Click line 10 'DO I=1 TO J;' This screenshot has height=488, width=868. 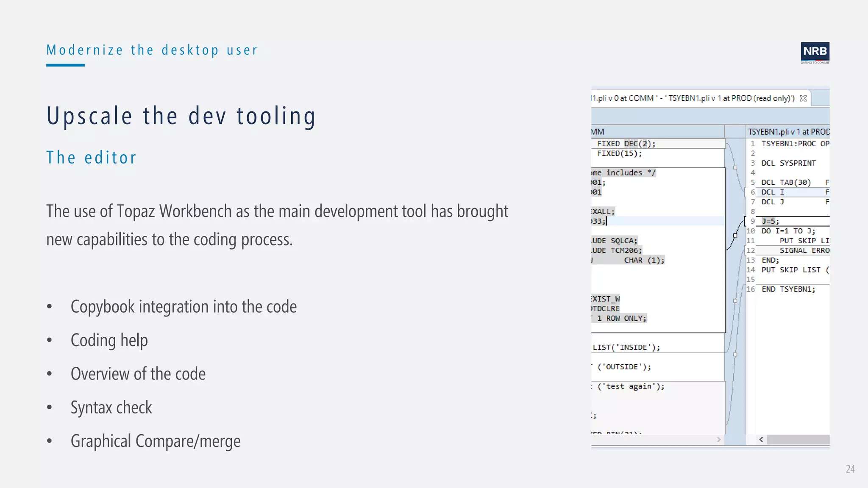(x=788, y=231)
